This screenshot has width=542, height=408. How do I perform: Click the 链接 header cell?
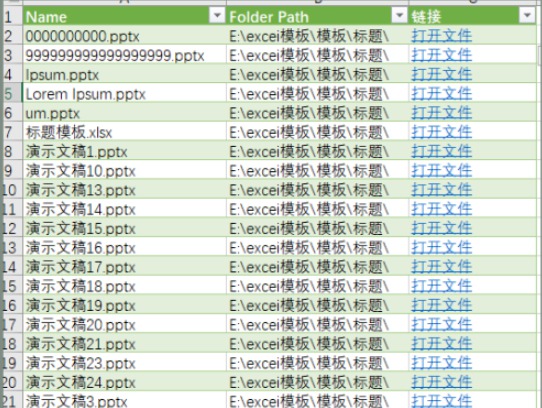[x=473, y=16]
